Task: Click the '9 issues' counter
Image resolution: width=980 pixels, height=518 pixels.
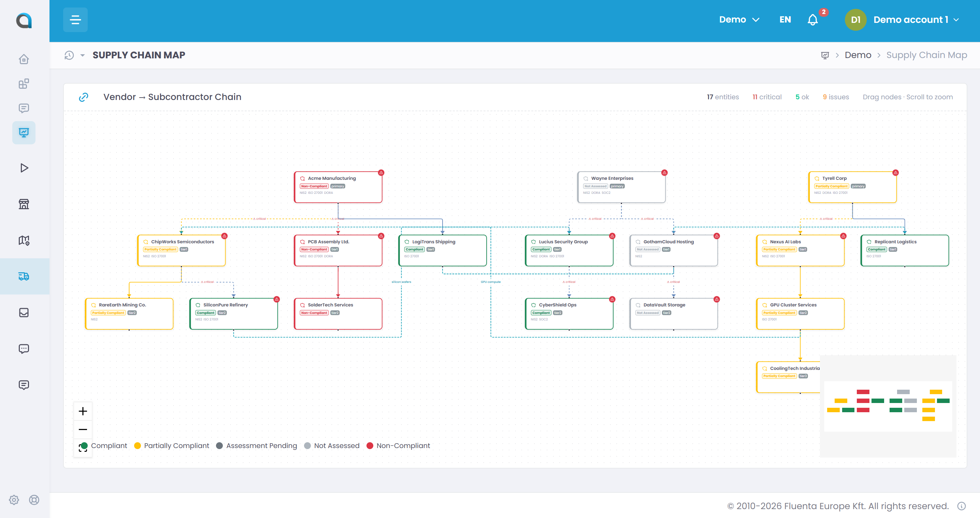Action: pyautogui.click(x=835, y=97)
